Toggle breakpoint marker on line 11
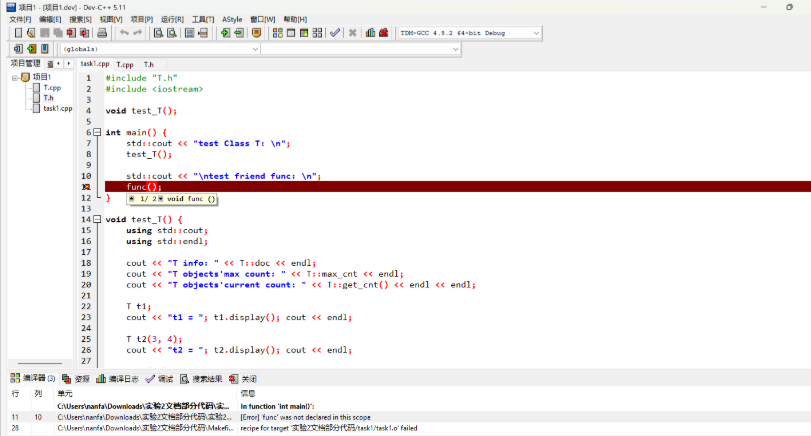811x436 pixels. 86,187
